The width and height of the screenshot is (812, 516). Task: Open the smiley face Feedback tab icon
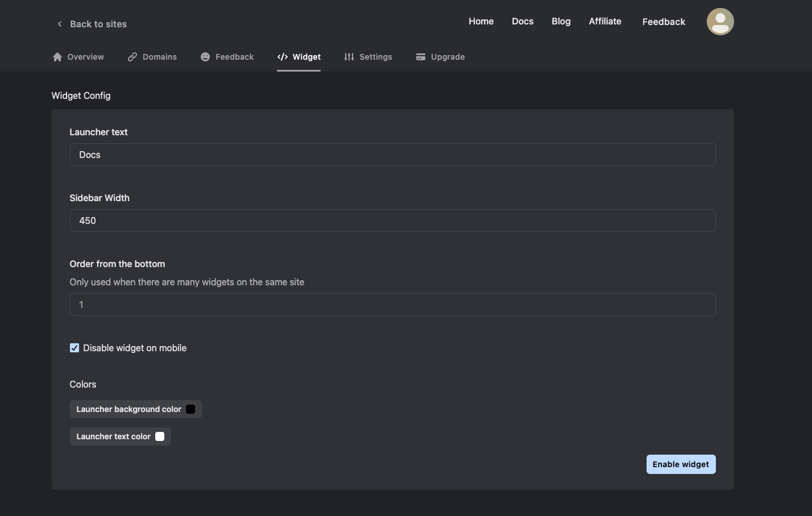(x=204, y=57)
